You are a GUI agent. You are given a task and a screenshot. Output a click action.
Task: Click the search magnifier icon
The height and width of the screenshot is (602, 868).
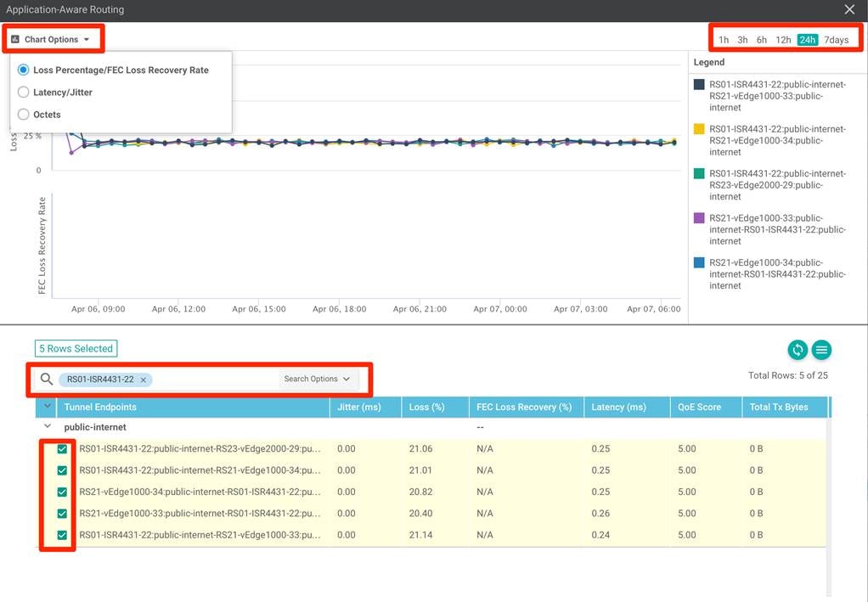47,380
